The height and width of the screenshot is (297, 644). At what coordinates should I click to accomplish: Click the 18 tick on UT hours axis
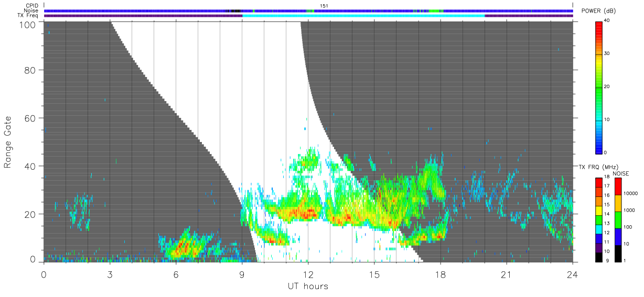point(440,274)
